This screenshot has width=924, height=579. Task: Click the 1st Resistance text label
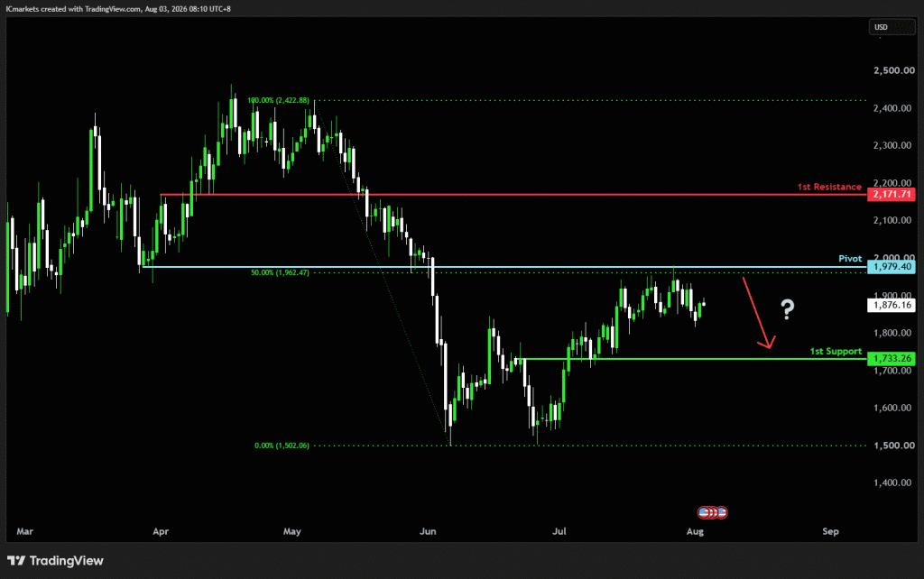click(829, 187)
